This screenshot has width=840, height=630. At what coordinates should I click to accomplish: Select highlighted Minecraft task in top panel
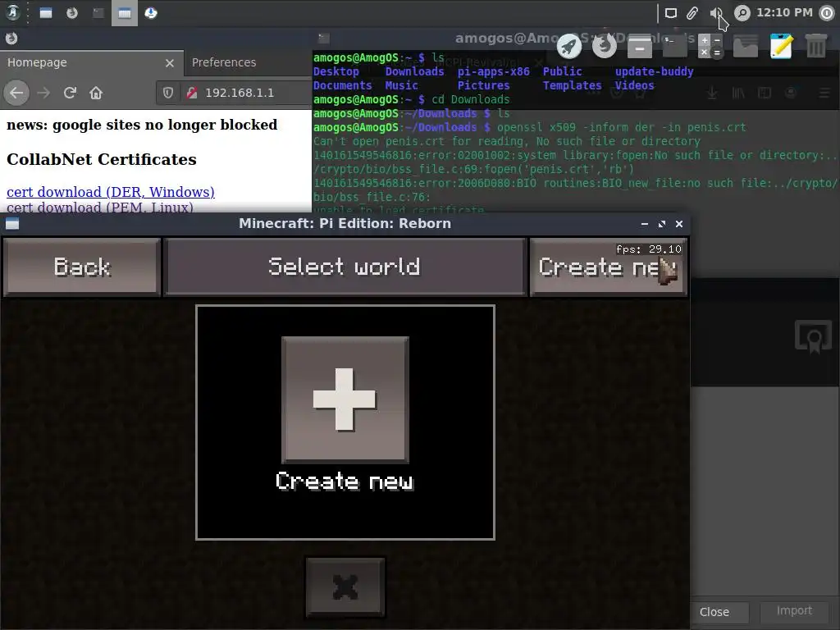pos(125,13)
